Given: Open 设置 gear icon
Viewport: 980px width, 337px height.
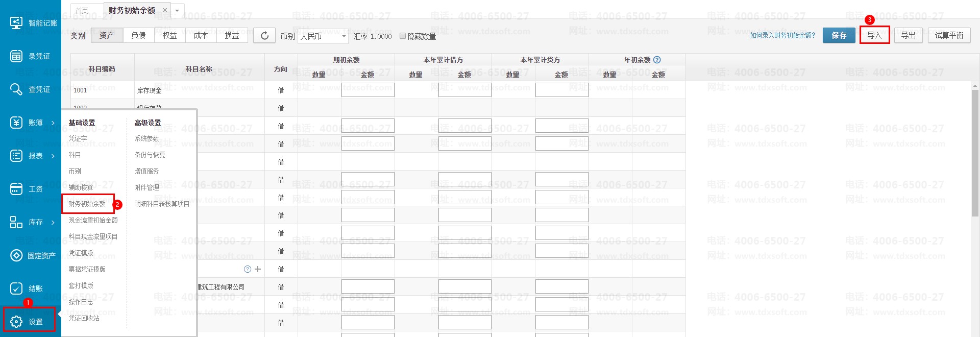Looking at the screenshot, I should [16, 322].
